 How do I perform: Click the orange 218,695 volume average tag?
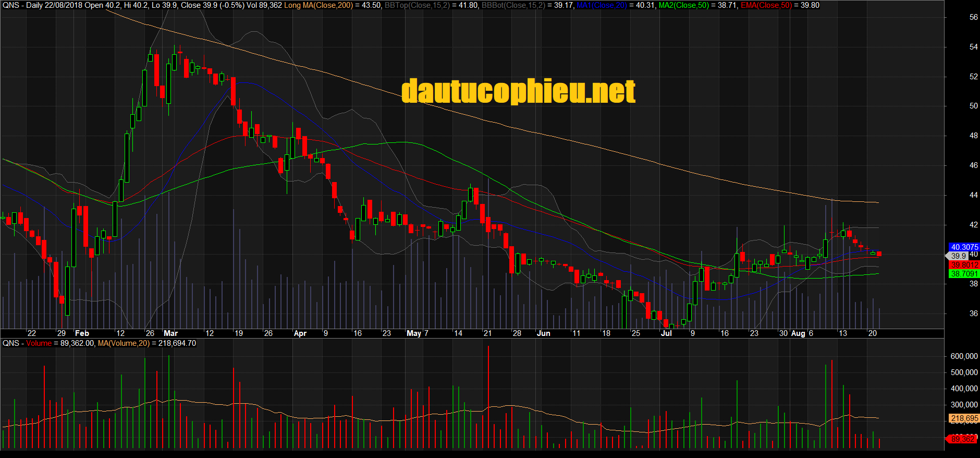[x=964, y=418]
